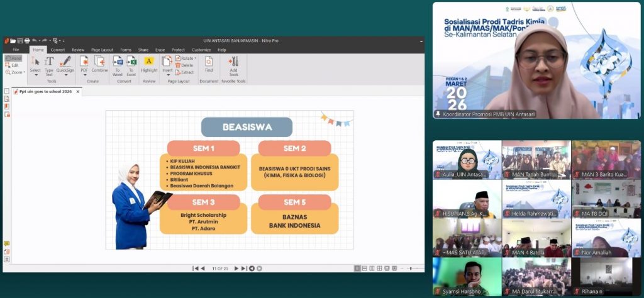Click the Insert page icon
The image size is (644, 298).
(167, 61)
